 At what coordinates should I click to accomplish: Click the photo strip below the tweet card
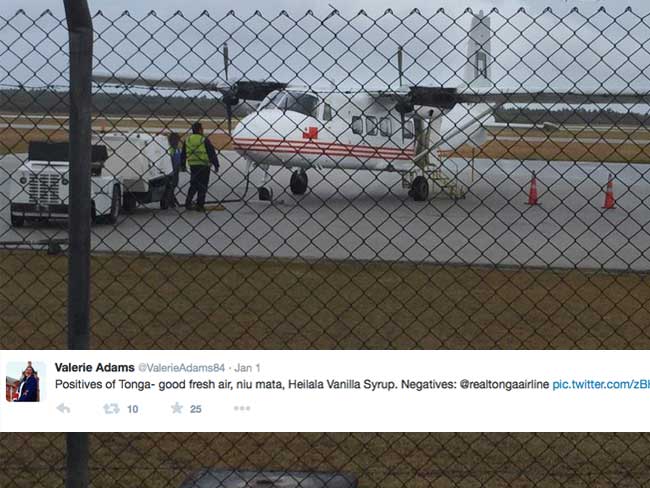[325, 460]
